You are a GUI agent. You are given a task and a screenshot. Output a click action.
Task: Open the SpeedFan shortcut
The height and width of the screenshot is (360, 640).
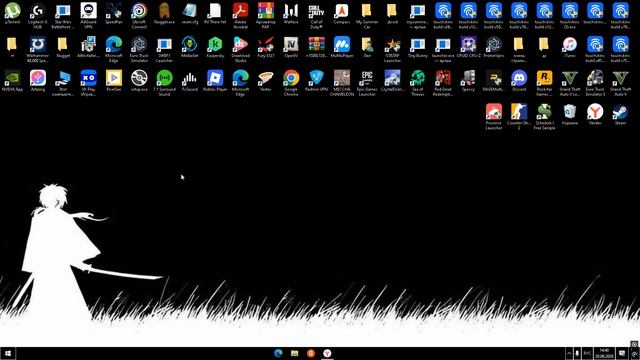113,14
